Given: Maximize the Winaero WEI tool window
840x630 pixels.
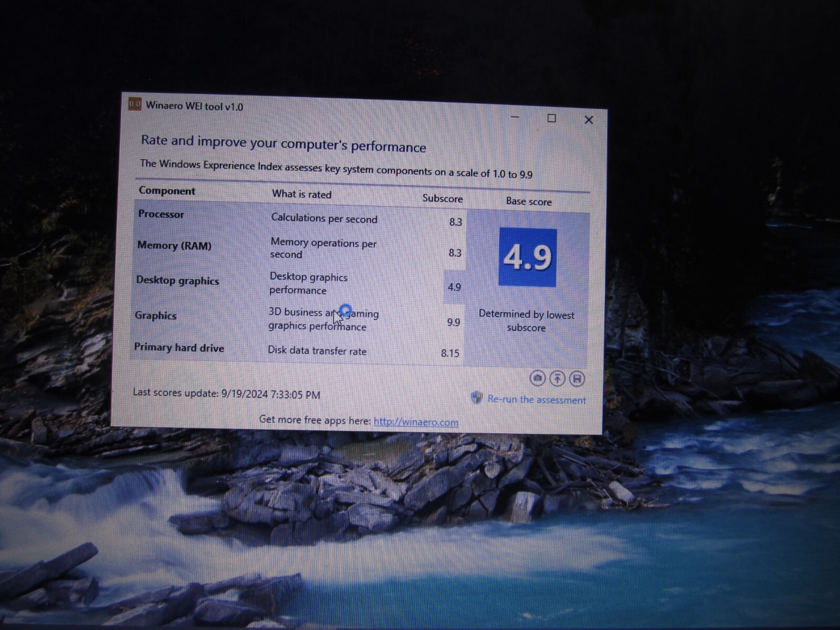Looking at the screenshot, I should 551,119.
